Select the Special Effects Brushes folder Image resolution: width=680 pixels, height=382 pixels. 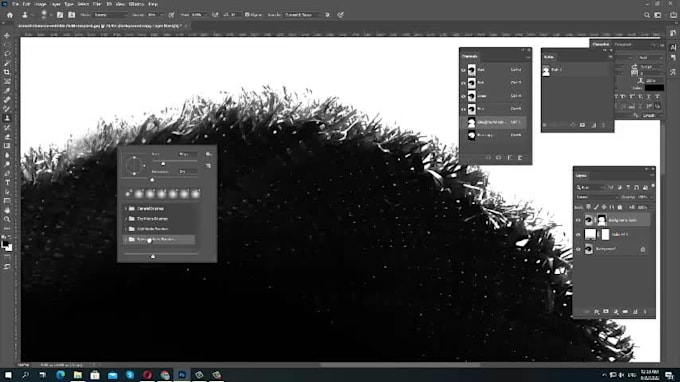(159, 239)
